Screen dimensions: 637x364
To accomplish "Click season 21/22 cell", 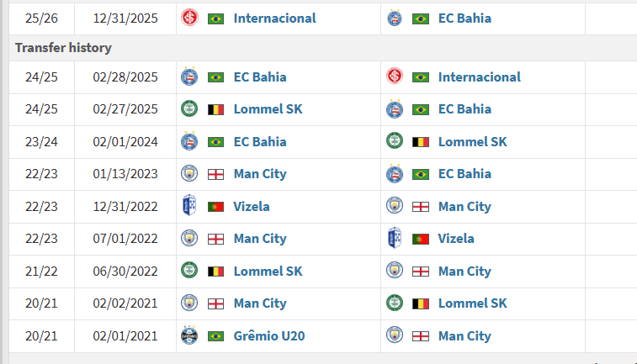I will point(42,272).
